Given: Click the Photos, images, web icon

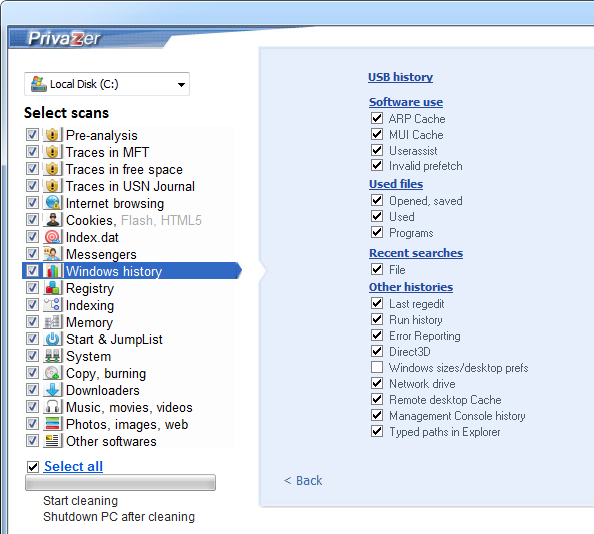Looking at the screenshot, I should tap(52, 424).
